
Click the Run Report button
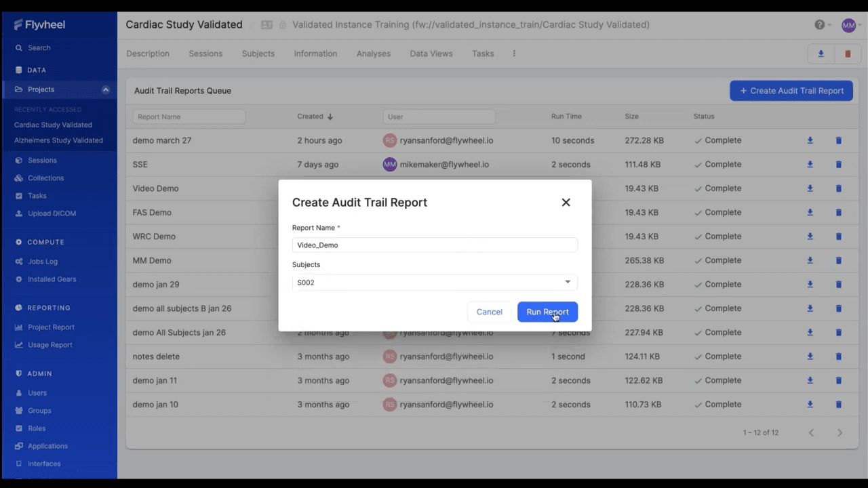point(547,312)
